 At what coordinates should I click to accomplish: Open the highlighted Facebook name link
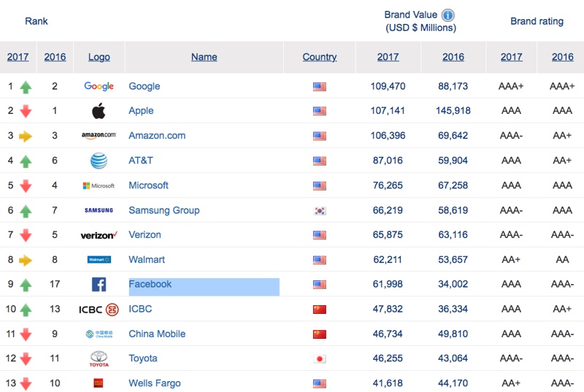[150, 284]
